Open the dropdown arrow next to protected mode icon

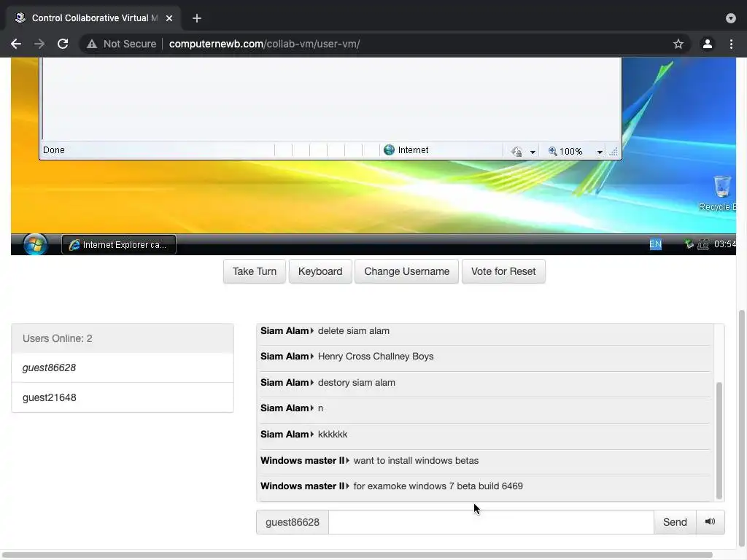click(533, 152)
